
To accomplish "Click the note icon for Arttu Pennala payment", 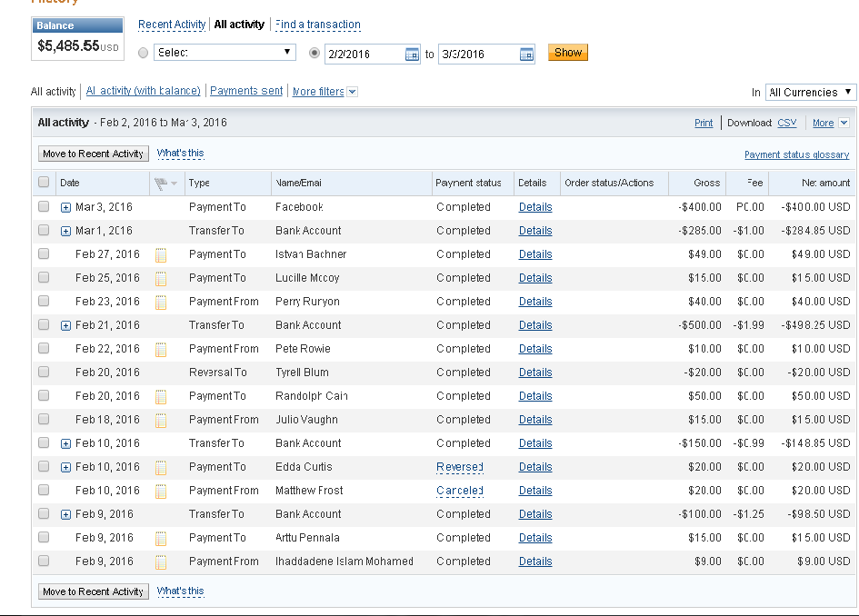I will [x=161, y=538].
